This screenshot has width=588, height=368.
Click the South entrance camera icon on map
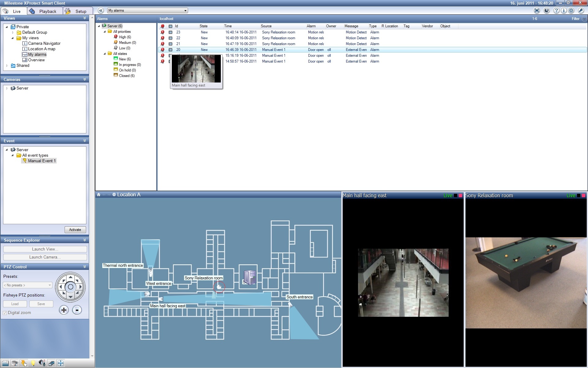(x=290, y=305)
